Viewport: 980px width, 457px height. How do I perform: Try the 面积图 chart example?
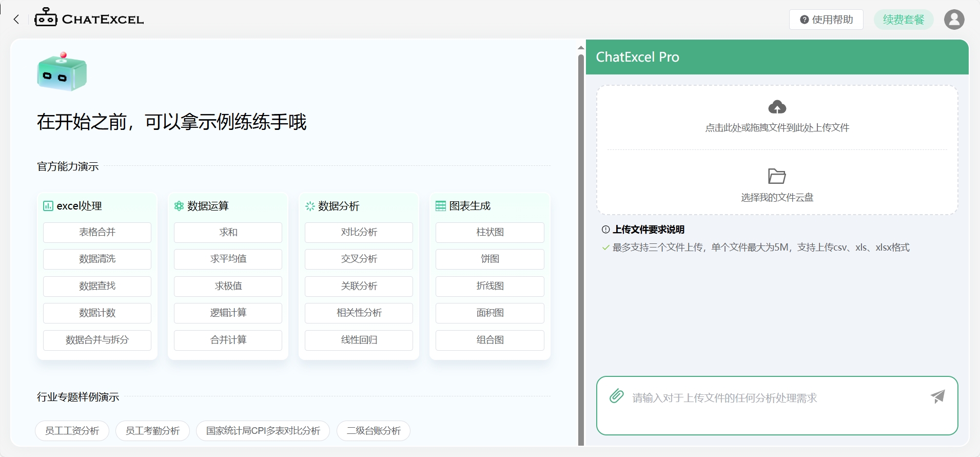tap(489, 313)
